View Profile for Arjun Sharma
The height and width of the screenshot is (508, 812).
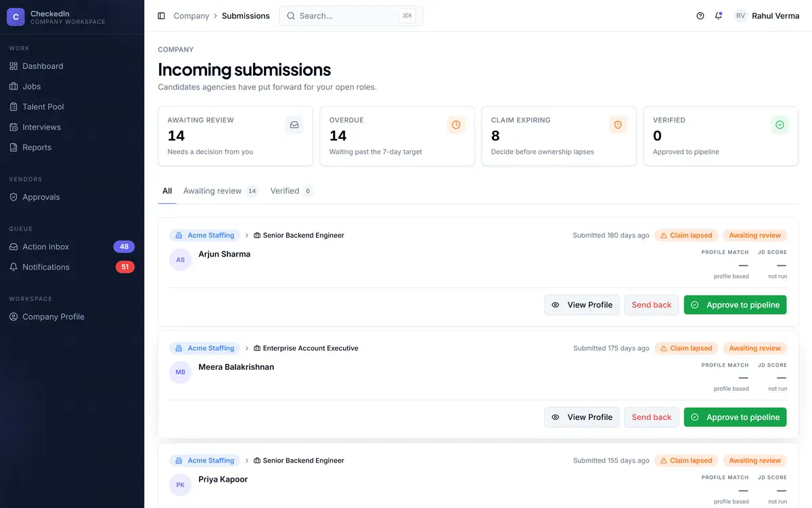click(x=582, y=305)
